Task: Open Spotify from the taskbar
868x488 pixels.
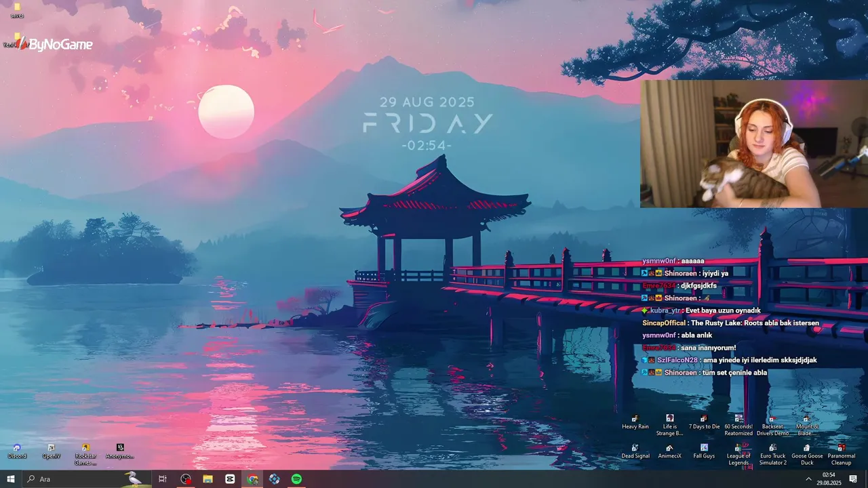Action: [x=296, y=479]
